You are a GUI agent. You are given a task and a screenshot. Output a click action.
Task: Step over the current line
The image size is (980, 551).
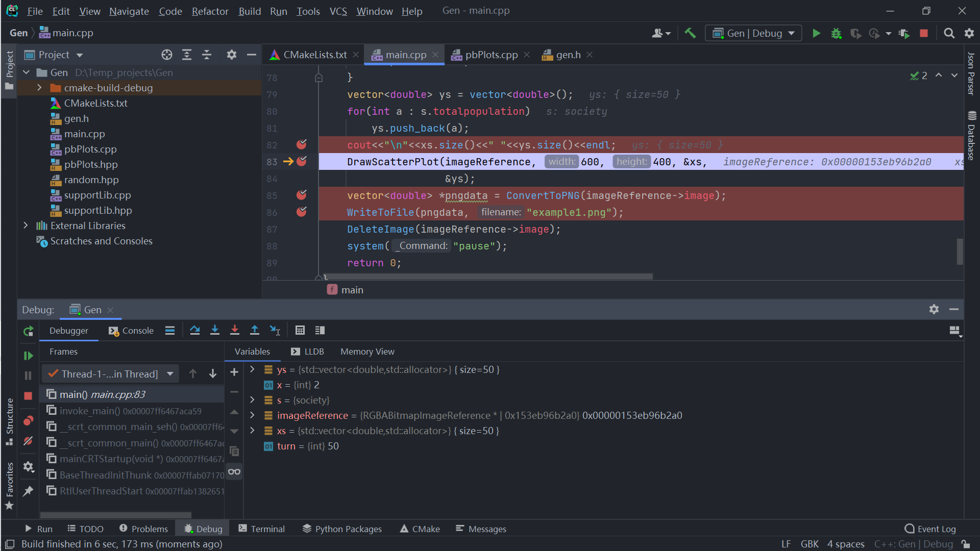click(195, 330)
